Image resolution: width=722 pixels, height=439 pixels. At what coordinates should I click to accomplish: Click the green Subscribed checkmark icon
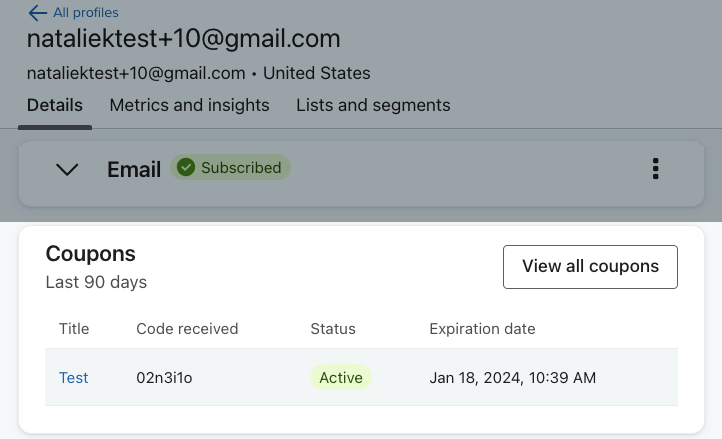pos(186,168)
